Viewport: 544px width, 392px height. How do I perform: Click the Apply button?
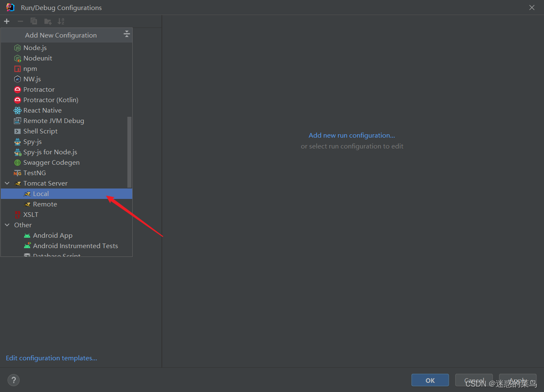[x=518, y=380]
